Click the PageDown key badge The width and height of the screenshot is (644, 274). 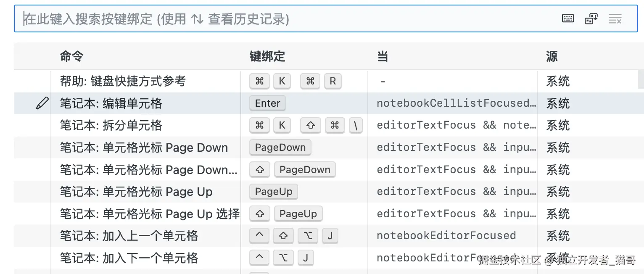[280, 147]
